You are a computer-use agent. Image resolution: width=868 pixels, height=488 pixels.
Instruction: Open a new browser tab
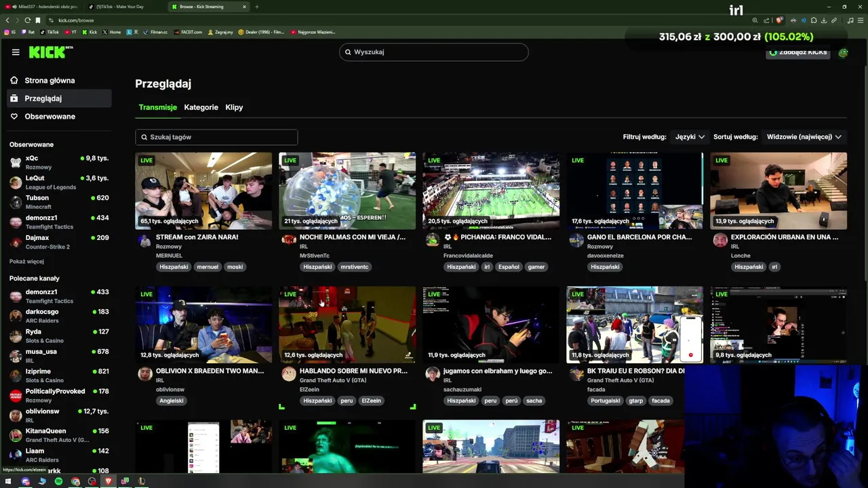(256, 7)
